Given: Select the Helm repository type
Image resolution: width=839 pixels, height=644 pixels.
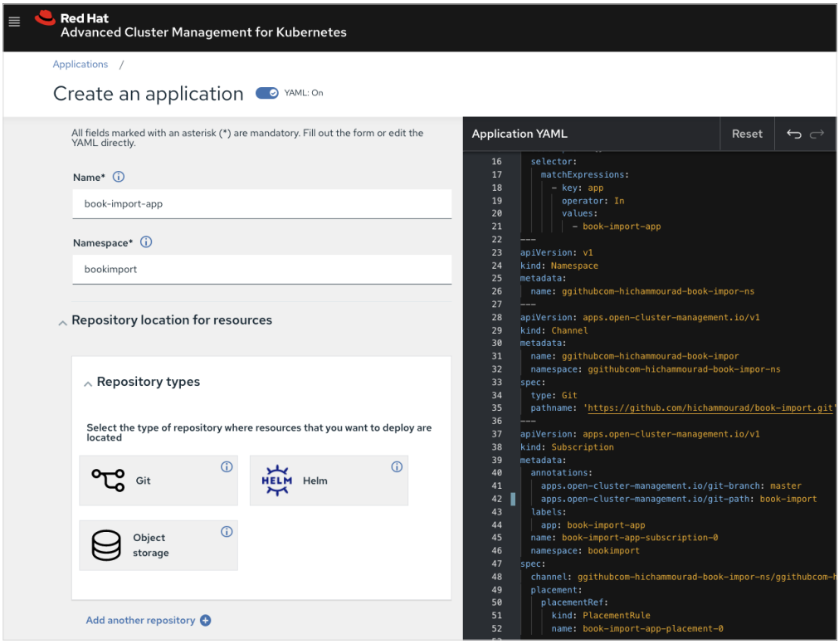Looking at the screenshot, I should pos(328,481).
